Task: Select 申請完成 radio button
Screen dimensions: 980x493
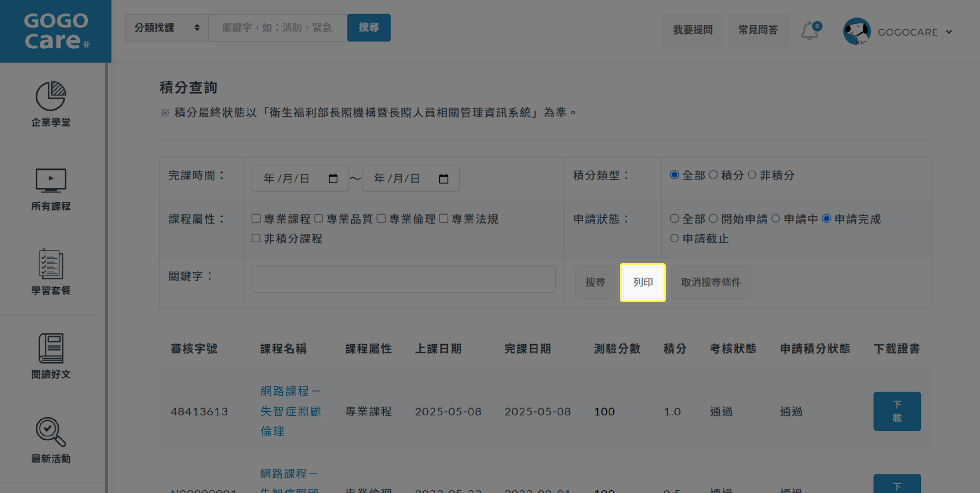Action: [x=826, y=219]
